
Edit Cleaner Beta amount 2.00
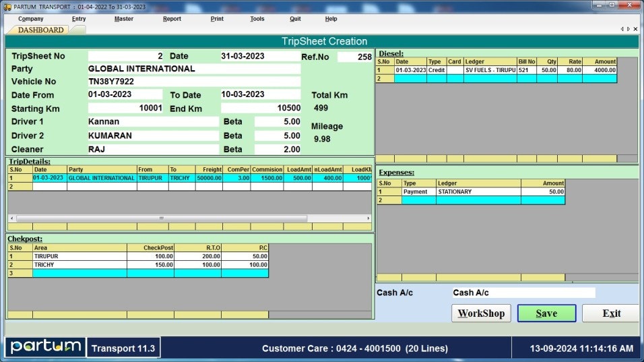[x=278, y=149]
